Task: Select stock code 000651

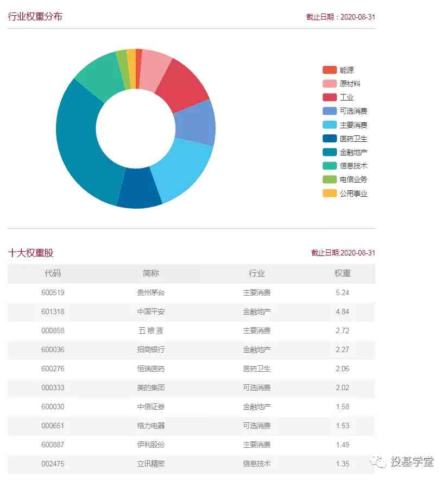Action: point(53,426)
